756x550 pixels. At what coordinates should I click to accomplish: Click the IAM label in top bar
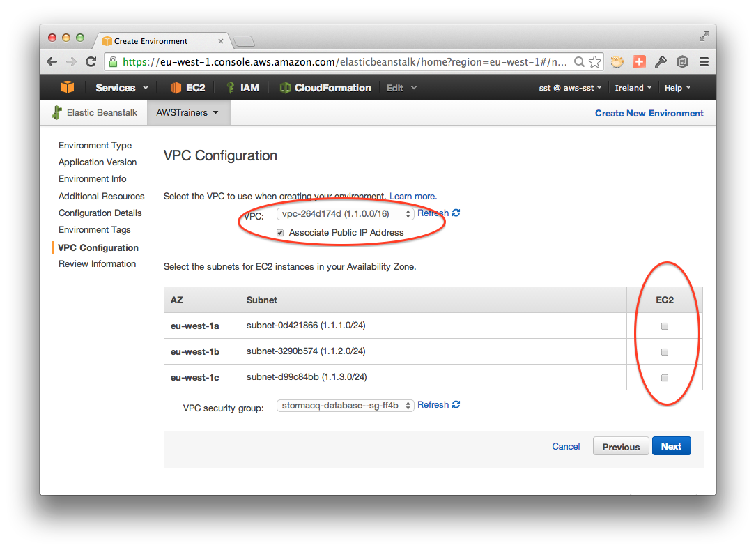[x=249, y=88]
